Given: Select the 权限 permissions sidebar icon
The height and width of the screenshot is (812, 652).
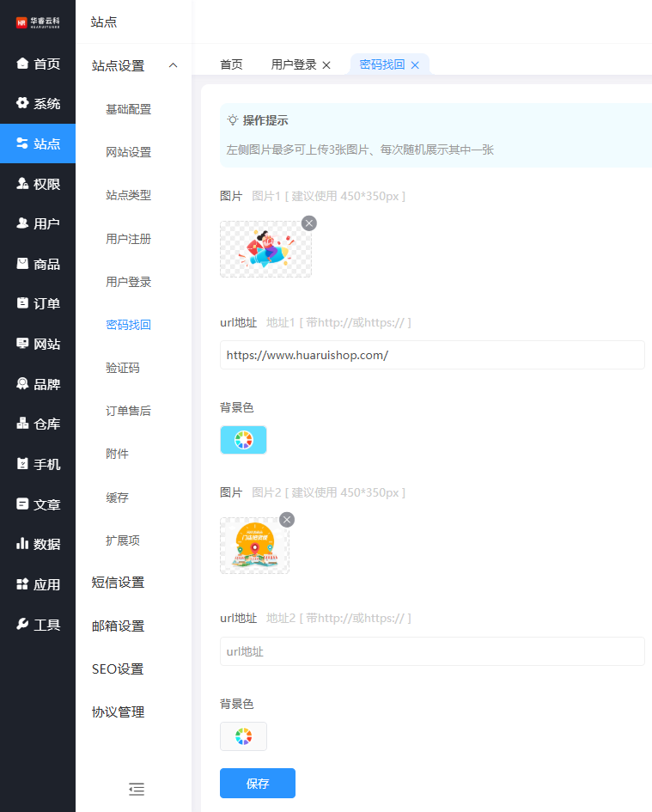Looking at the screenshot, I should click(x=23, y=184).
